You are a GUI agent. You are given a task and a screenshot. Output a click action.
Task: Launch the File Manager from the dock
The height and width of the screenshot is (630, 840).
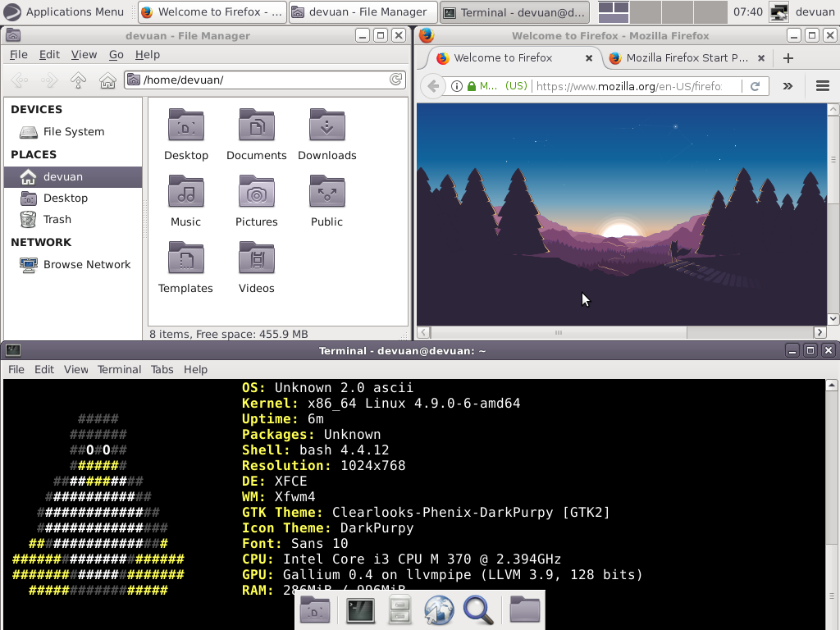(399, 609)
